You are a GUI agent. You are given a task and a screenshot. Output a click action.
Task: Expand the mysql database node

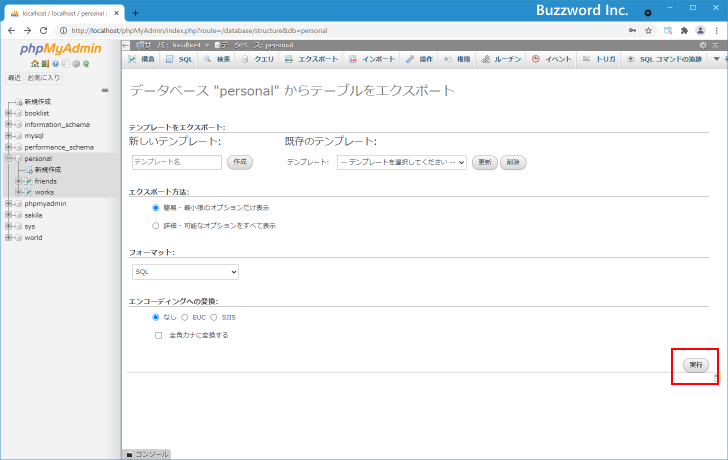click(8, 136)
